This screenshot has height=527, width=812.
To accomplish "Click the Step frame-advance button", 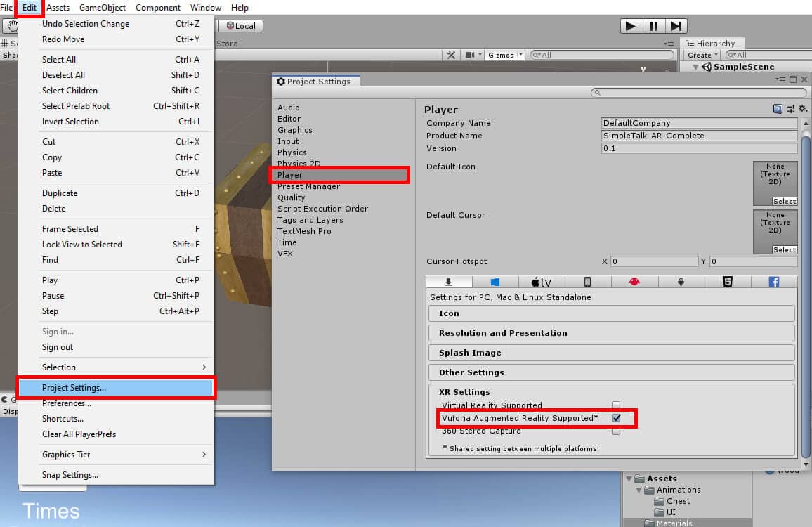I will point(675,26).
